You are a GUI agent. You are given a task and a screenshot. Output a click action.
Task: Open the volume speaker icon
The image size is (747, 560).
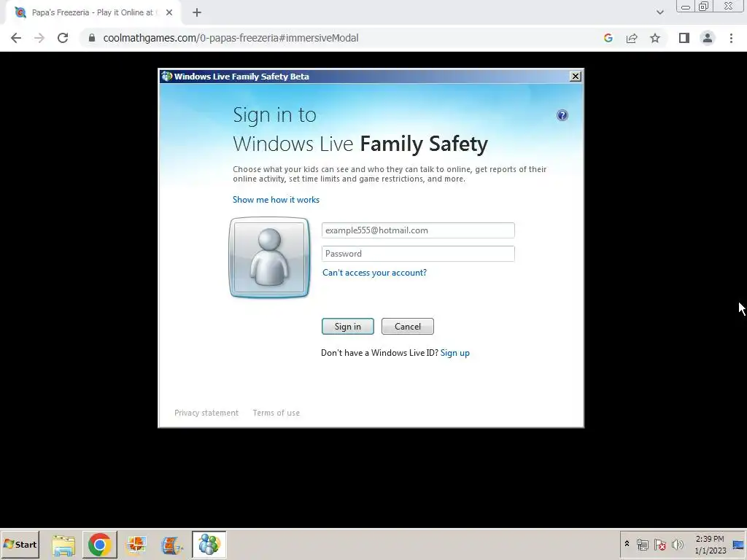pos(677,544)
